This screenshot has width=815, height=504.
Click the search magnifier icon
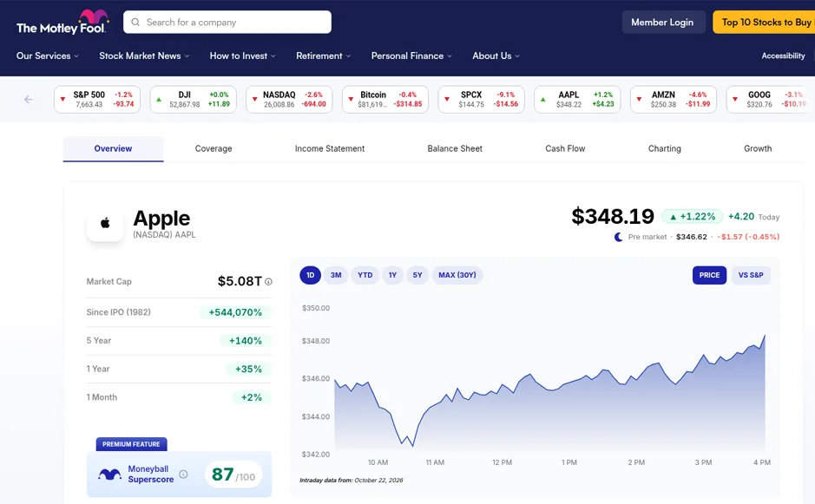[x=135, y=23]
